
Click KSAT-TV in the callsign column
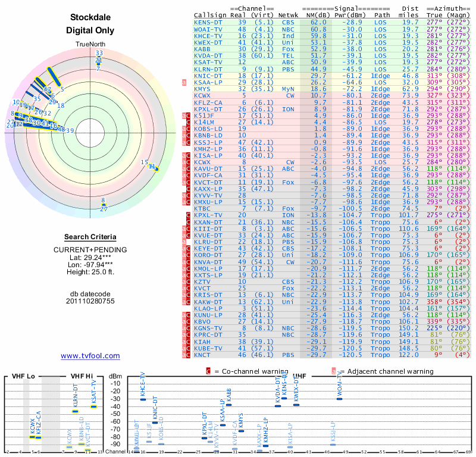[x=208, y=62]
